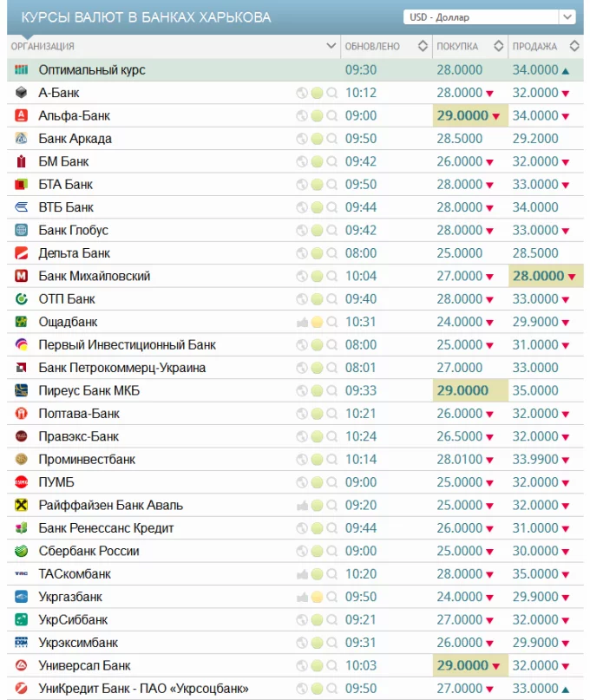Image resolution: width=590 pixels, height=700 pixels.
Task: Click yellow status dot in Ощадбанк row
Action: tap(317, 322)
